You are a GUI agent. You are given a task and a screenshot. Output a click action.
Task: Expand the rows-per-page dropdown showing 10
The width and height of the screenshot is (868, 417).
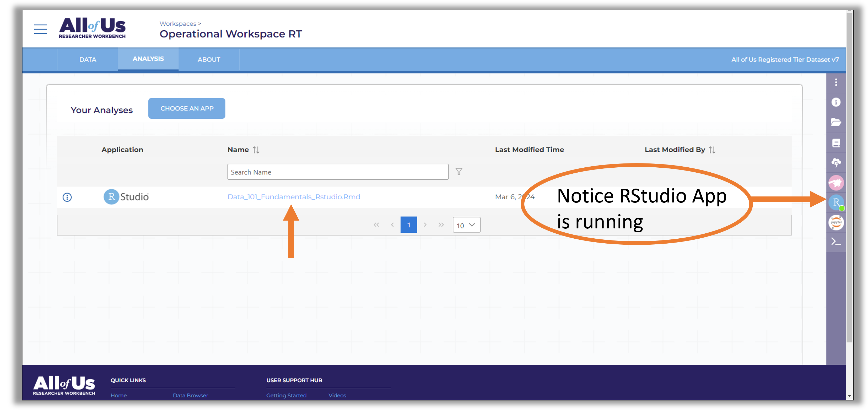pyautogui.click(x=466, y=225)
